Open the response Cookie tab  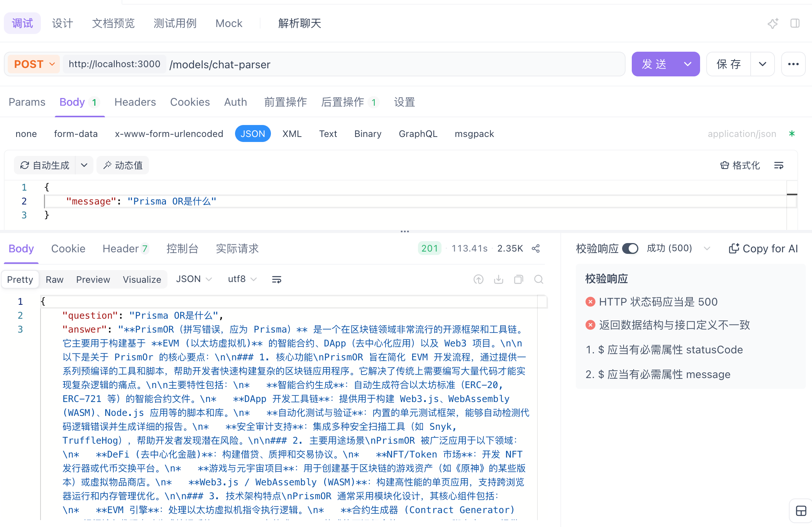68,249
